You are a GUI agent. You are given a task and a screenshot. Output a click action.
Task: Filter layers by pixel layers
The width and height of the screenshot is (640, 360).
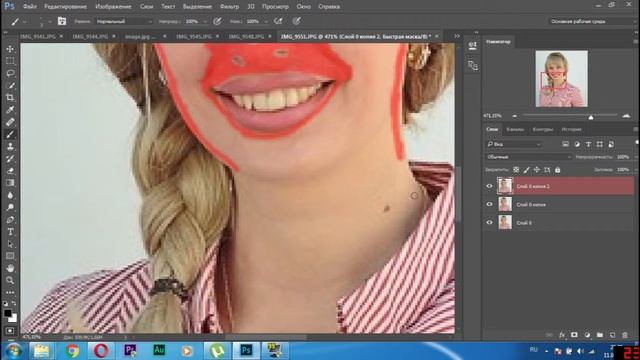pos(566,144)
